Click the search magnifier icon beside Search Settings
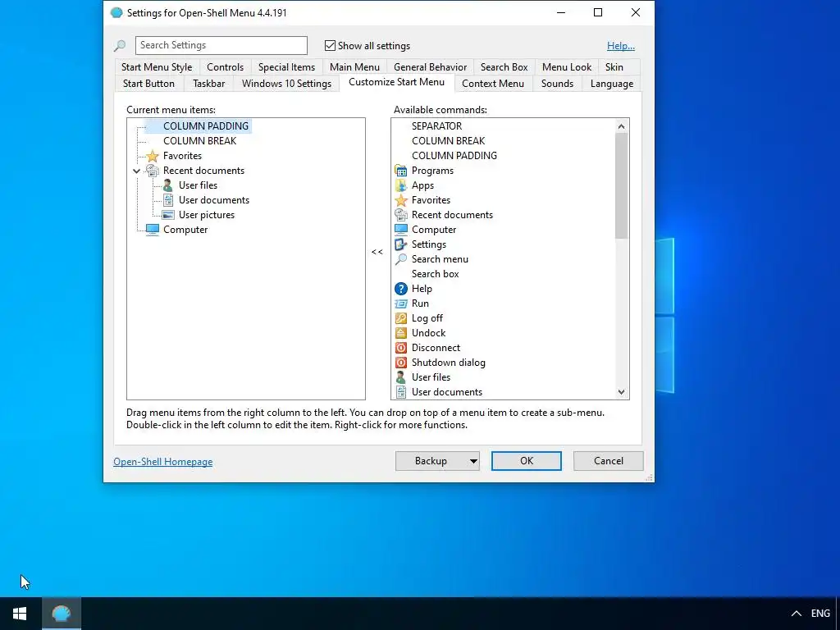Image resolution: width=840 pixels, height=630 pixels. [x=120, y=46]
